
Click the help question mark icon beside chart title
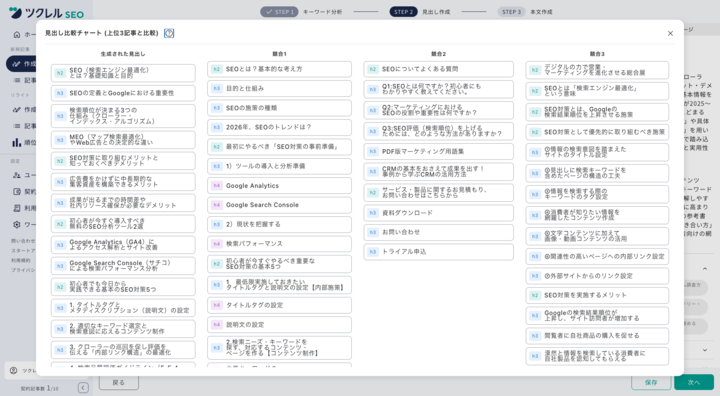pos(169,33)
